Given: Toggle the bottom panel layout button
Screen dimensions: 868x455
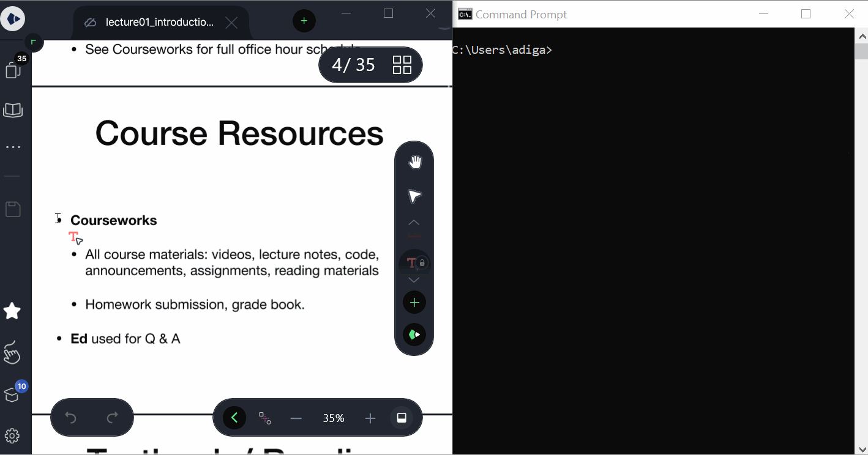Looking at the screenshot, I should [402, 418].
